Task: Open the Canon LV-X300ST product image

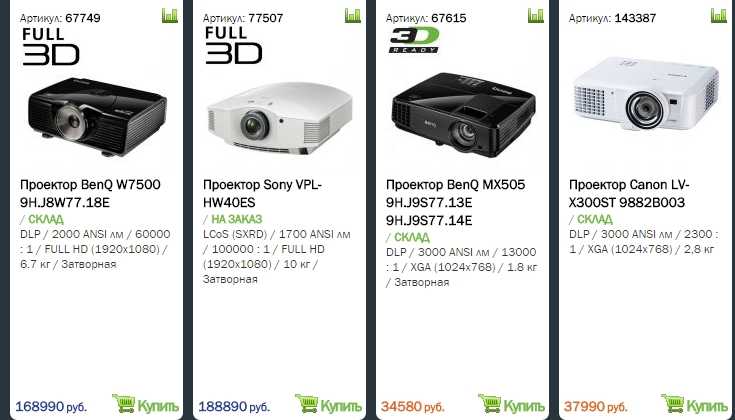Action: click(646, 94)
